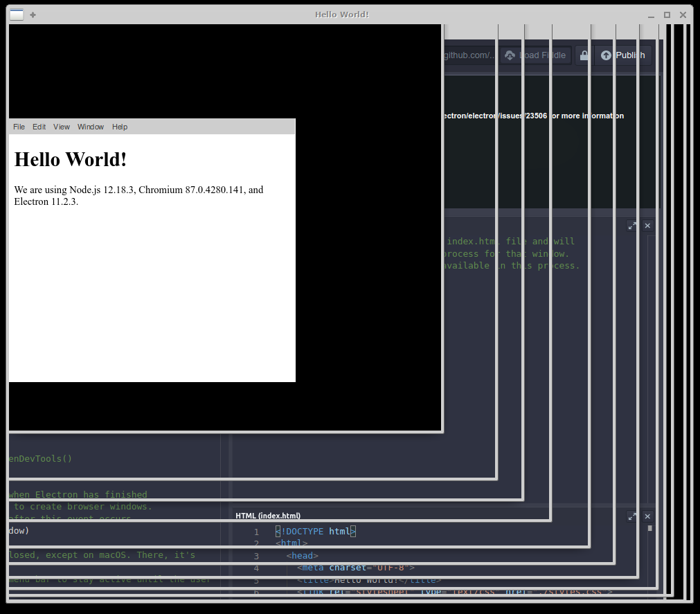Click the meta charset code line
The width and height of the screenshot is (700, 614).
pos(356,568)
